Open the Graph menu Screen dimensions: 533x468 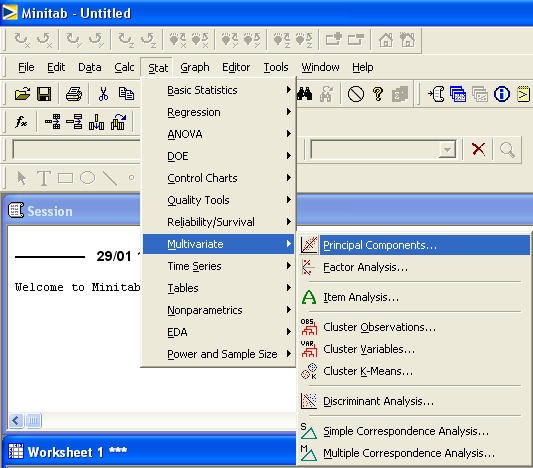(195, 67)
